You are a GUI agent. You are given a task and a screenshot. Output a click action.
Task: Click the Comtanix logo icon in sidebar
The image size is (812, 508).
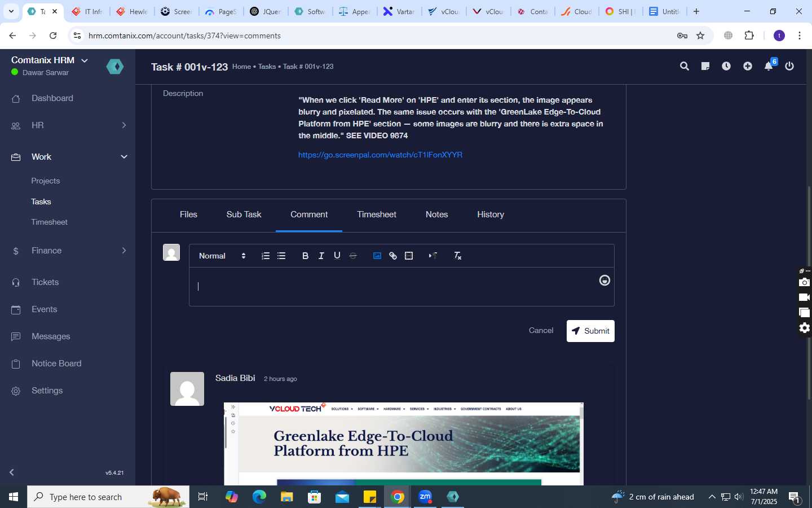tap(115, 67)
